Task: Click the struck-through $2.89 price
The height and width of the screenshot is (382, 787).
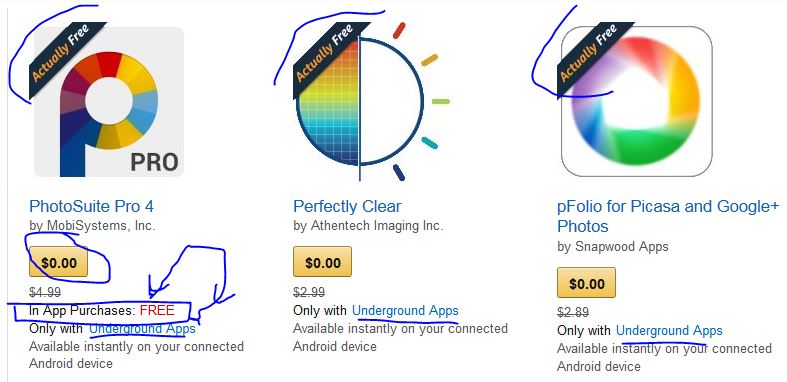Action: (573, 312)
